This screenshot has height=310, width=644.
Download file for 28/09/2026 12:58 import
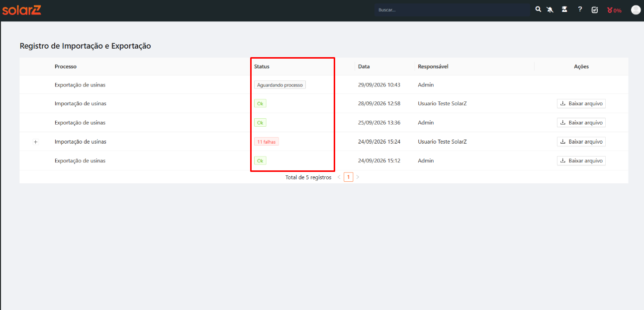tap(581, 104)
